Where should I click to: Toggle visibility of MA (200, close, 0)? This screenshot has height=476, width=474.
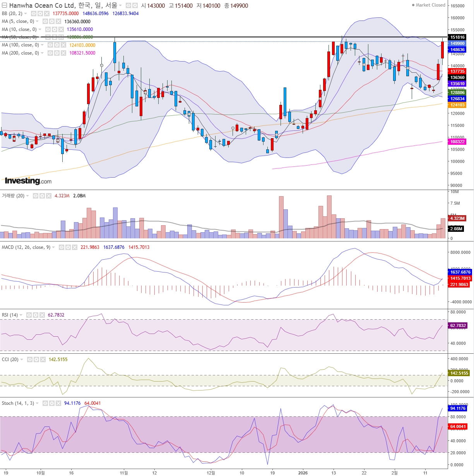click(x=50, y=53)
